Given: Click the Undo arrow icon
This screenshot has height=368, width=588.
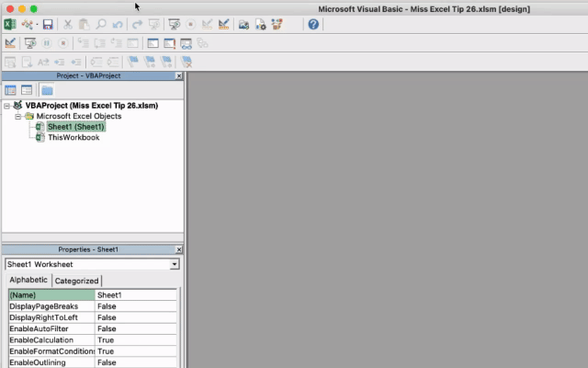Looking at the screenshot, I should tap(118, 25).
